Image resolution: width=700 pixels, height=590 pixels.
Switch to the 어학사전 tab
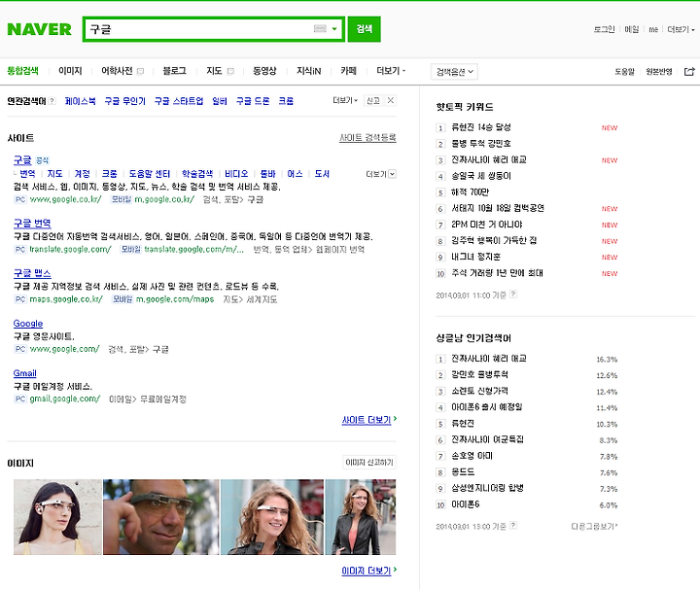point(117,71)
